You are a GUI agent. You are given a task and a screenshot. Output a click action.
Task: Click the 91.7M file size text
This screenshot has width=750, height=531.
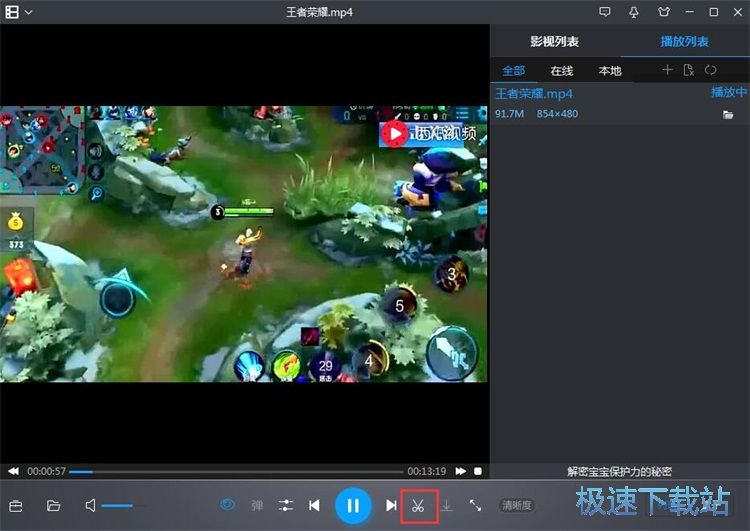coord(509,114)
